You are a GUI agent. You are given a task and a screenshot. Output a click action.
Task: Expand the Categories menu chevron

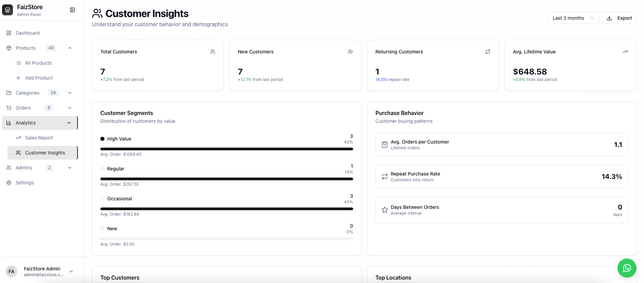coord(70,93)
